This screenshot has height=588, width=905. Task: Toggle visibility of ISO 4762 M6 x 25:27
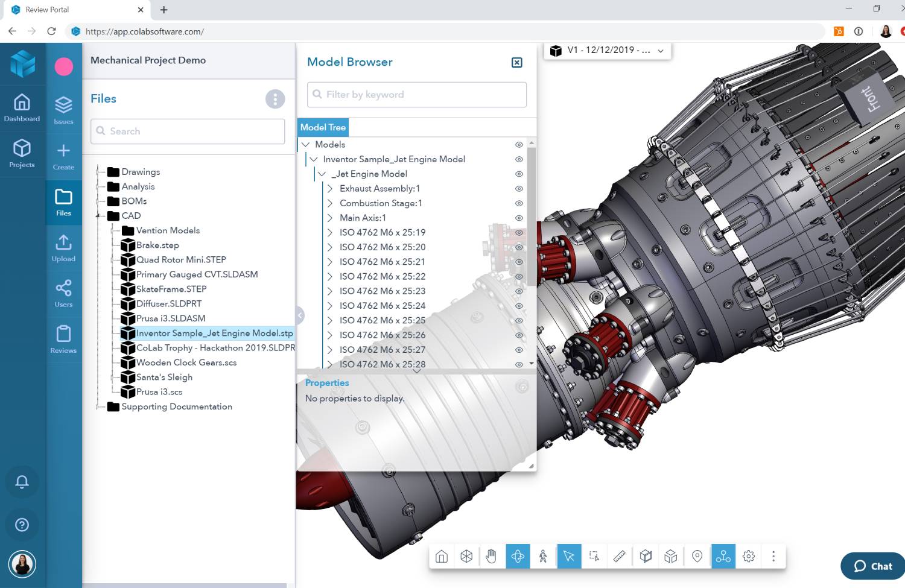[x=519, y=350]
